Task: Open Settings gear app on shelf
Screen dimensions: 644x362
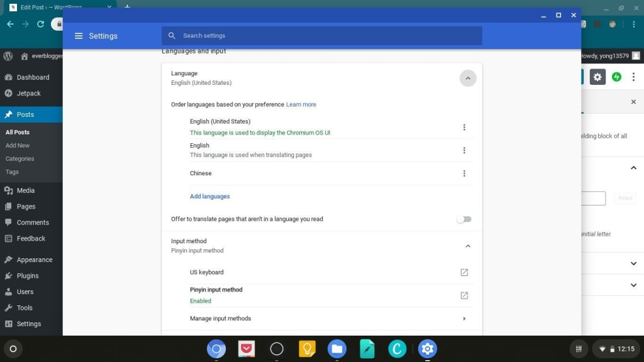Action: point(428,349)
